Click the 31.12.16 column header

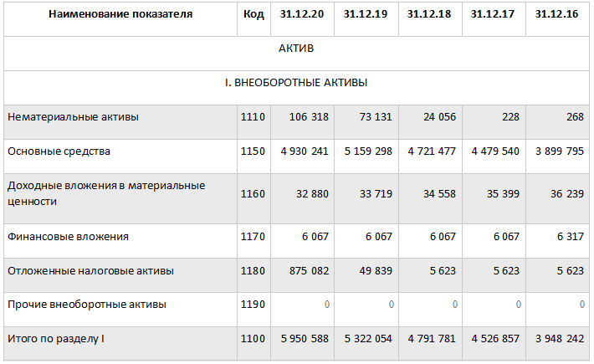(556, 14)
